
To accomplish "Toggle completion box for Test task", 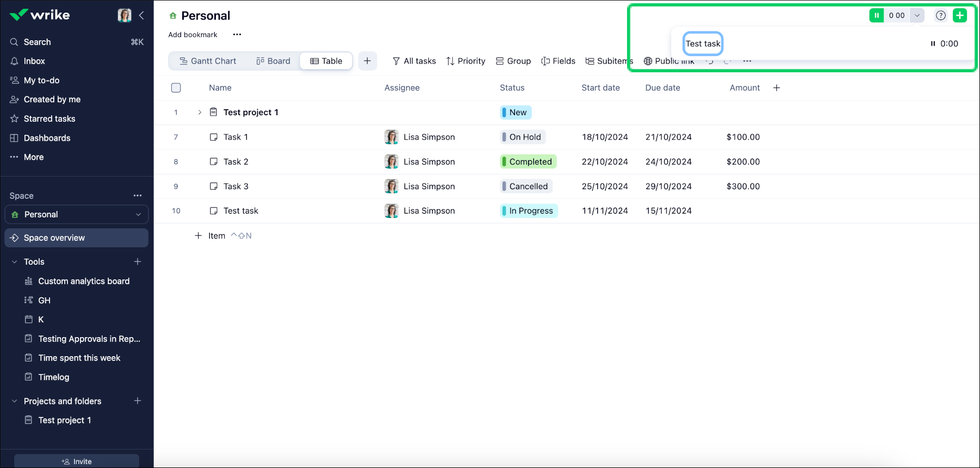I will click(x=214, y=211).
